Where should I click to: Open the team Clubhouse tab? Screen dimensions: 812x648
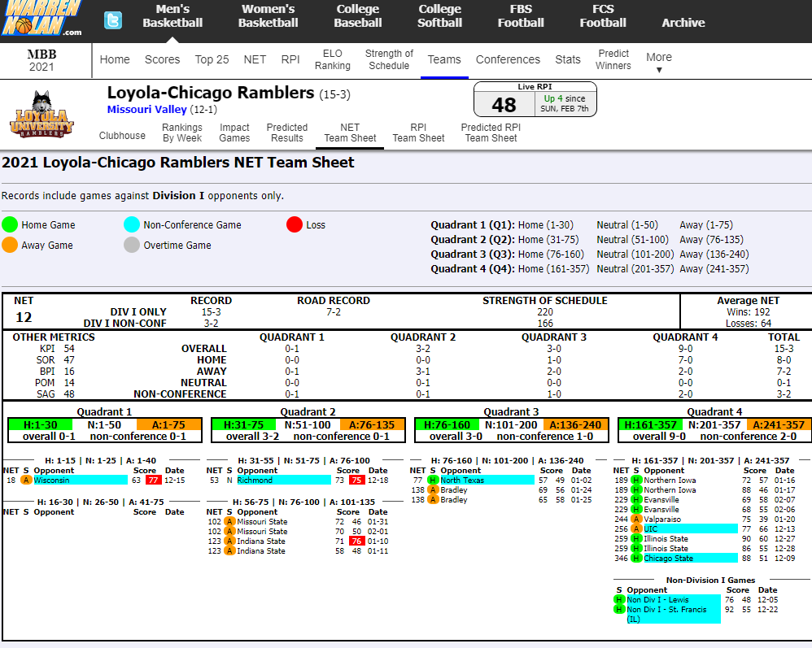(x=122, y=136)
